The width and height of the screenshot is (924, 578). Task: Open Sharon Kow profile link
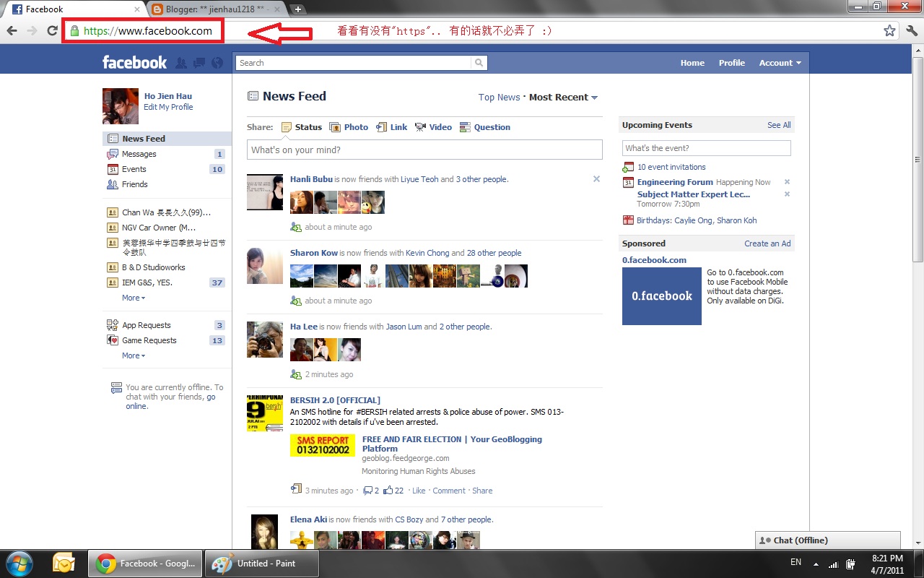coord(314,253)
